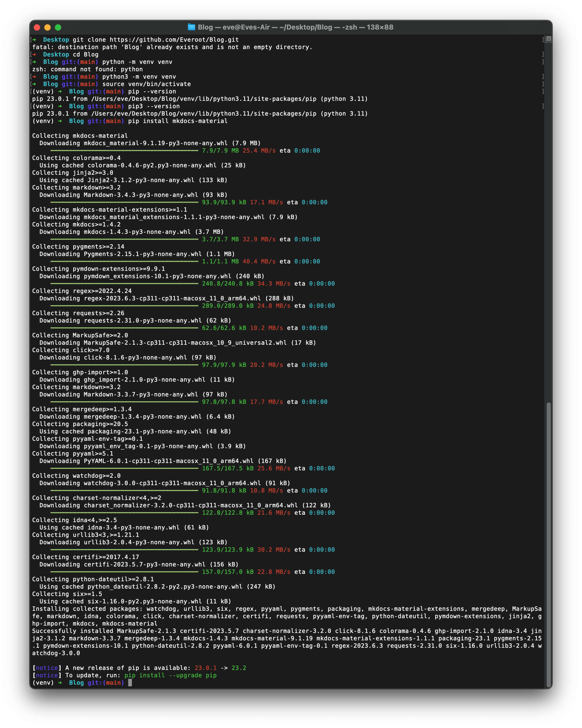This screenshot has height=728, width=582.
Task: Click 'Using cached six-1.16.0' line
Action: click(x=135, y=601)
